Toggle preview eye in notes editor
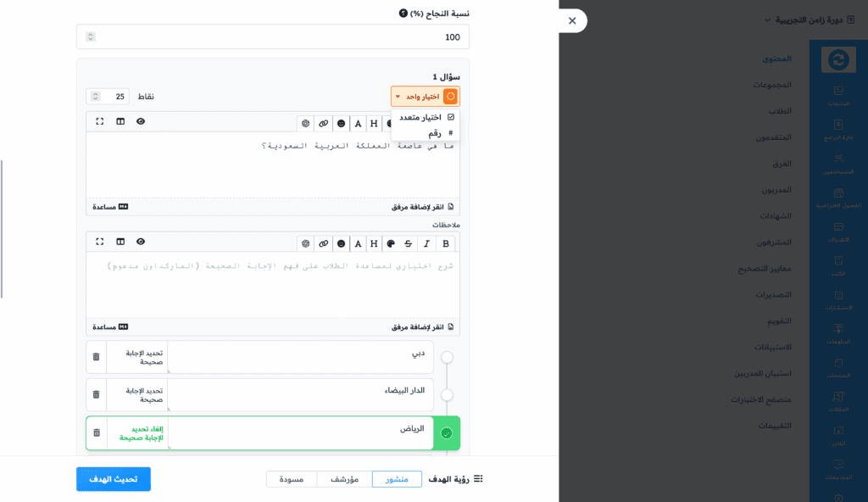868x502 pixels. 141,242
